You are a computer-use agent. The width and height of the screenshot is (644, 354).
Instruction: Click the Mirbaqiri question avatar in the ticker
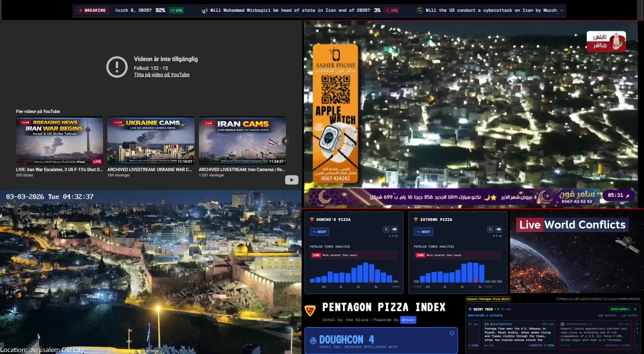[x=205, y=10]
